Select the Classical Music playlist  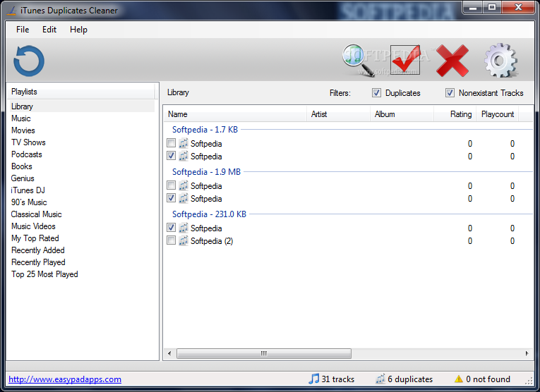[x=36, y=214]
